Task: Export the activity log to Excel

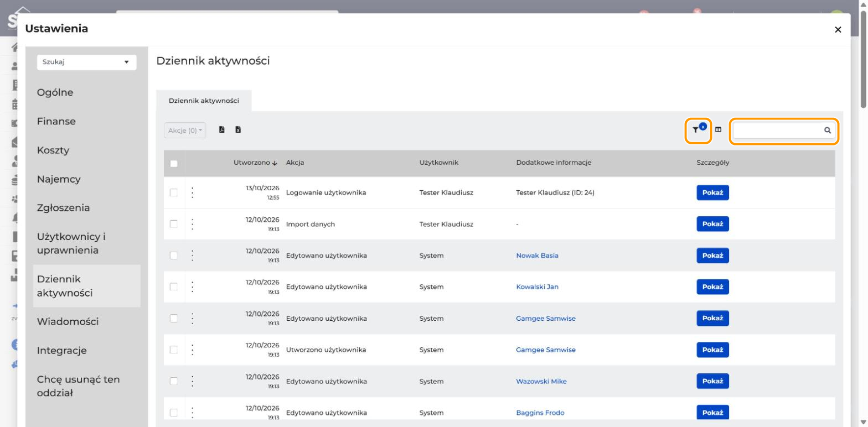Action: point(238,130)
